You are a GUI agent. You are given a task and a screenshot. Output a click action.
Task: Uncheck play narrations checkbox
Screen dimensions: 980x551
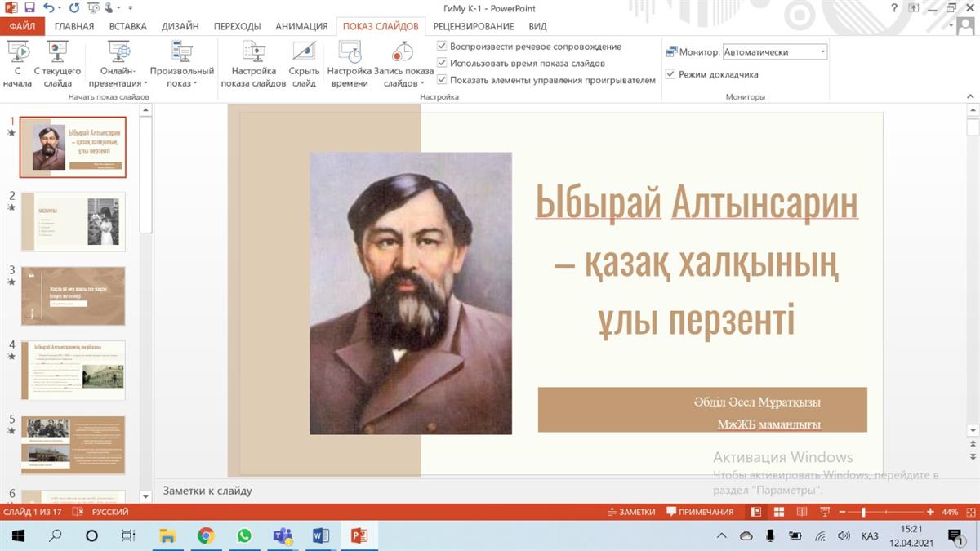(442, 47)
